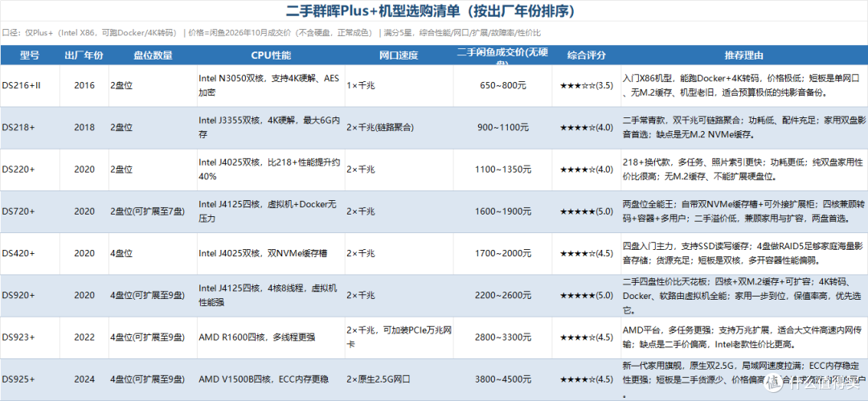Image resolution: width=868 pixels, height=401 pixels.
Task: Click the price cell 1600~1900元
Action: point(502,211)
